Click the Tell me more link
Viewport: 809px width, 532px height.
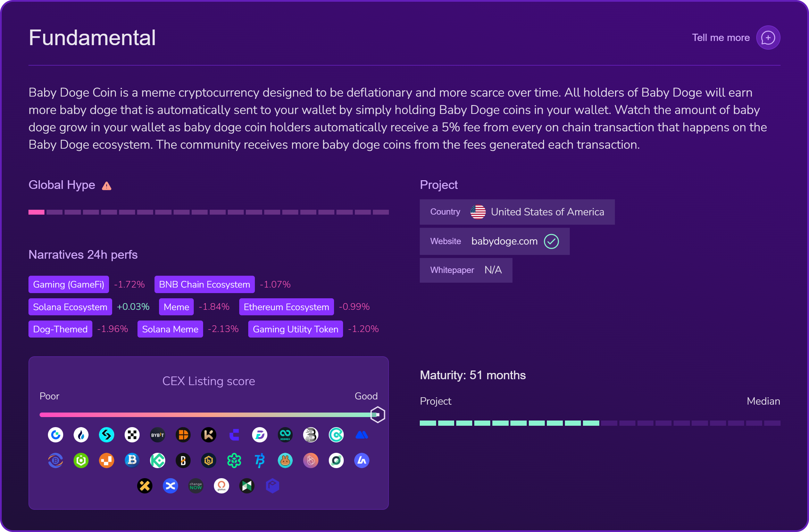point(720,38)
